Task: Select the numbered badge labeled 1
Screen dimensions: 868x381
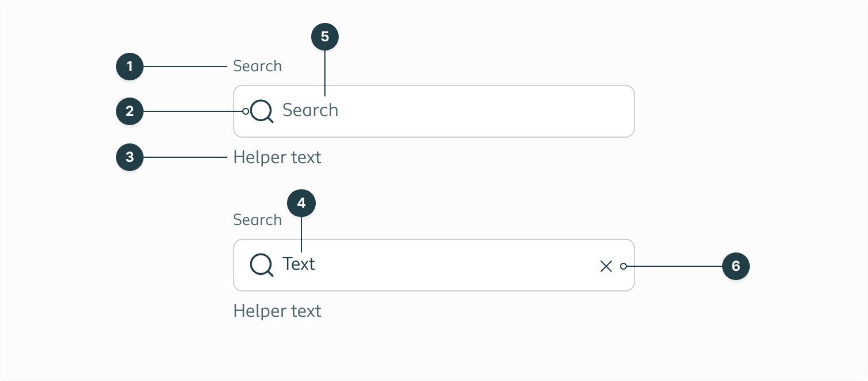Action: coord(130,66)
